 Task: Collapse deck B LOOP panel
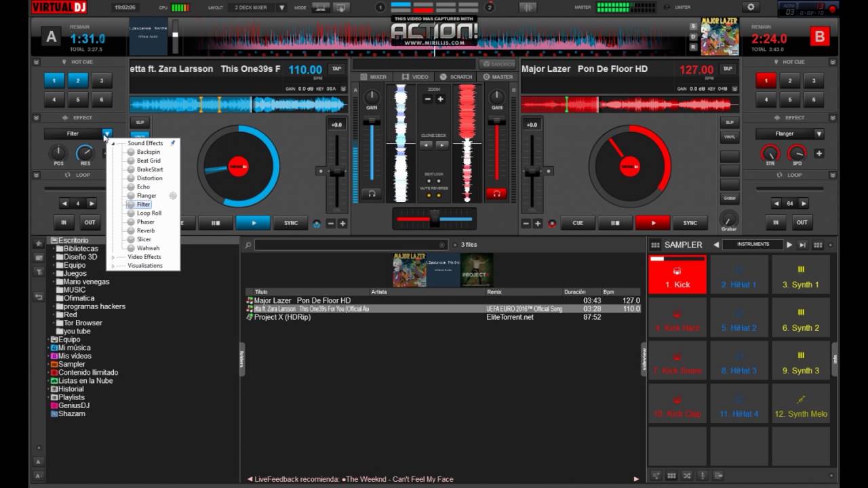coord(833,175)
